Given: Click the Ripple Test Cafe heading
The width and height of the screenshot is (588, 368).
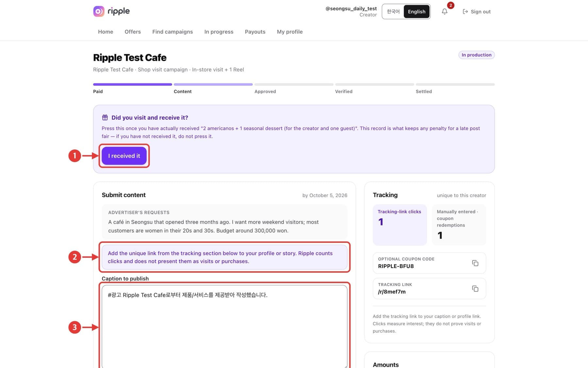Looking at the screenshot, I should click(130, 58).
